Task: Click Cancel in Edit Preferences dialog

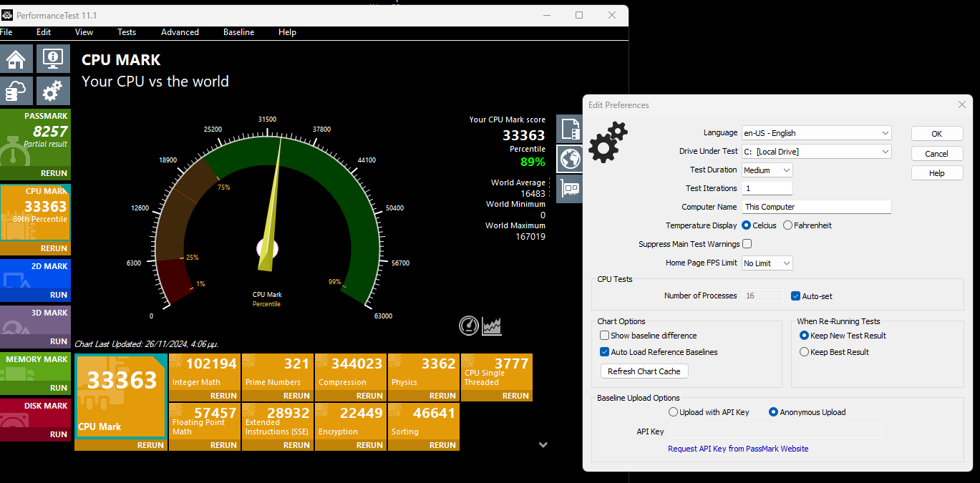Action: pos(937,154)
